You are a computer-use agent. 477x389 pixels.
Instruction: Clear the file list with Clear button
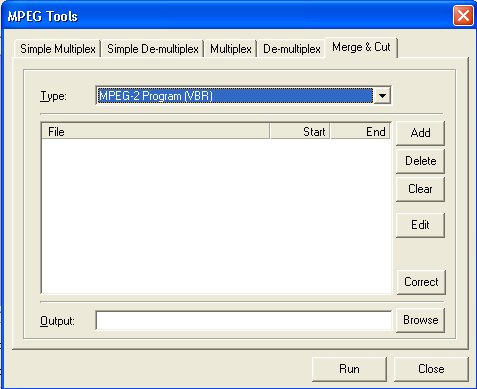pos(420,189)
